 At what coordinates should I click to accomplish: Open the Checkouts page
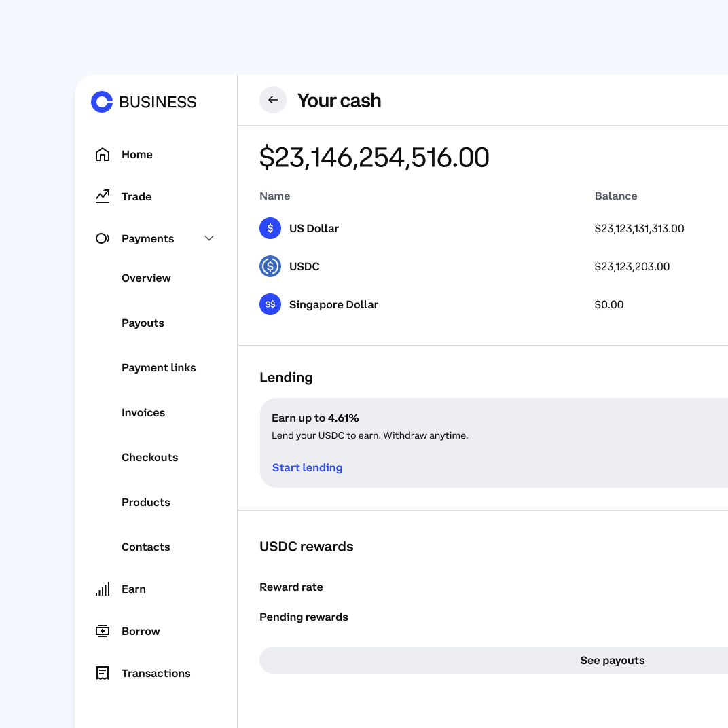150,457
